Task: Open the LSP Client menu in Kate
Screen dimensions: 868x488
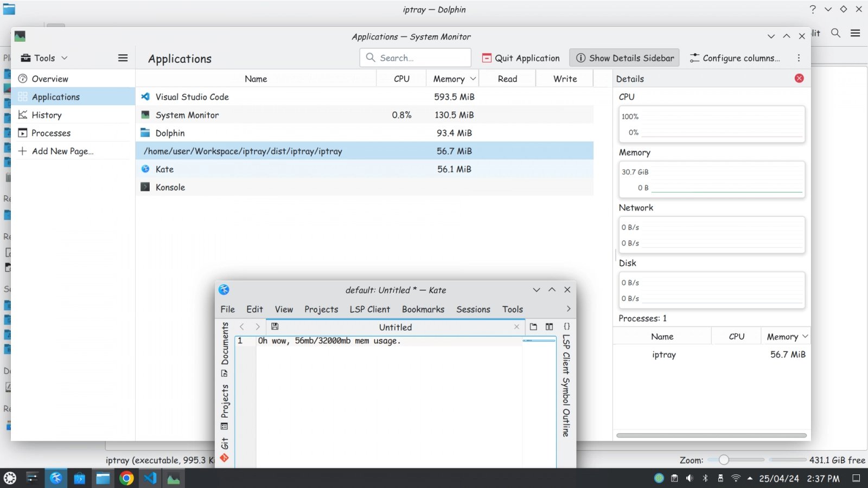Action: 369,309
